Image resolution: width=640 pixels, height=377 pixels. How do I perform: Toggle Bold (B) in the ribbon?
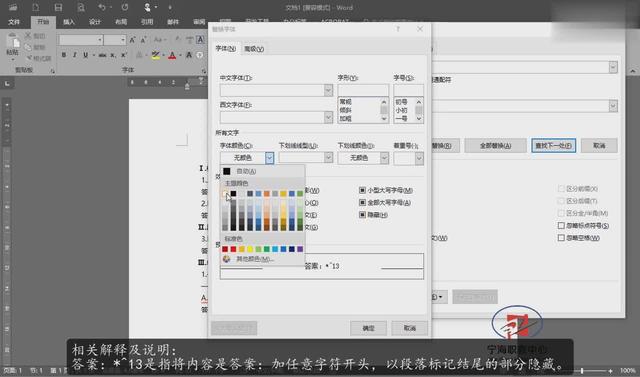coord(64,55)
